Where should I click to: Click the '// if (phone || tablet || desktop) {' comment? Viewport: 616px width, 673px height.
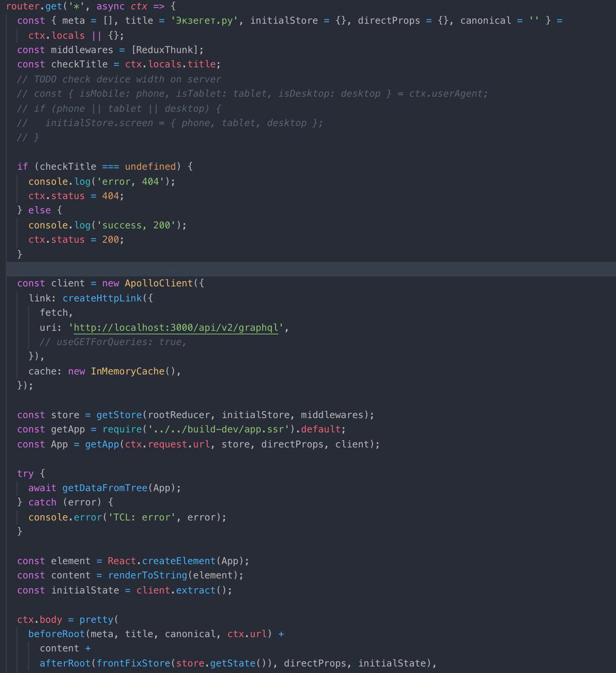119,109
